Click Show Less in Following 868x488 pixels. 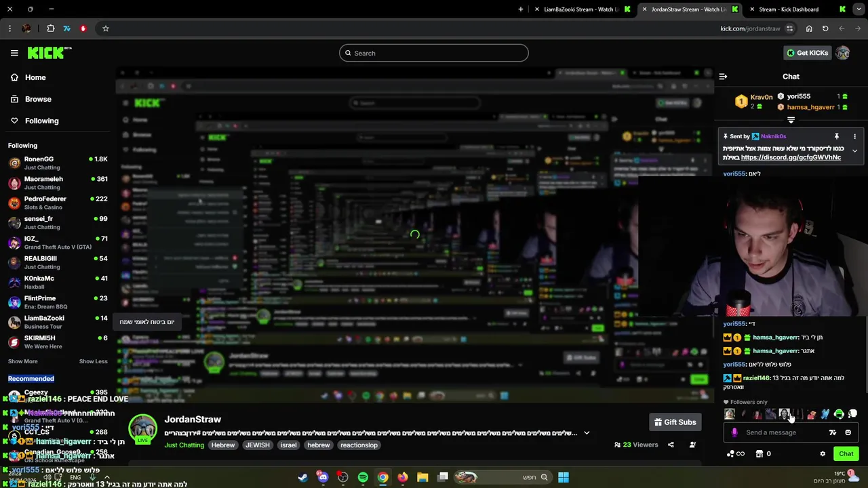[93, 361]
